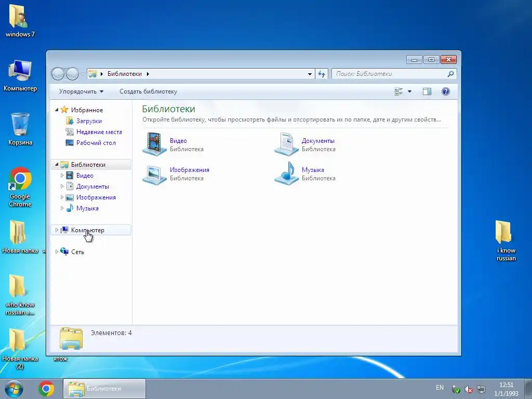Select Музыка in navigation tree
Screen dimensions: 532x399
[87, 208]
